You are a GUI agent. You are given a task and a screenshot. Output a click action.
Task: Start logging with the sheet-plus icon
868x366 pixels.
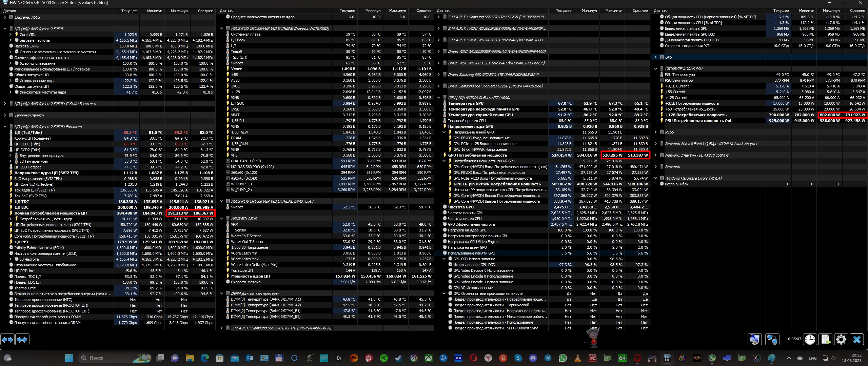click(x=826, y=339)
